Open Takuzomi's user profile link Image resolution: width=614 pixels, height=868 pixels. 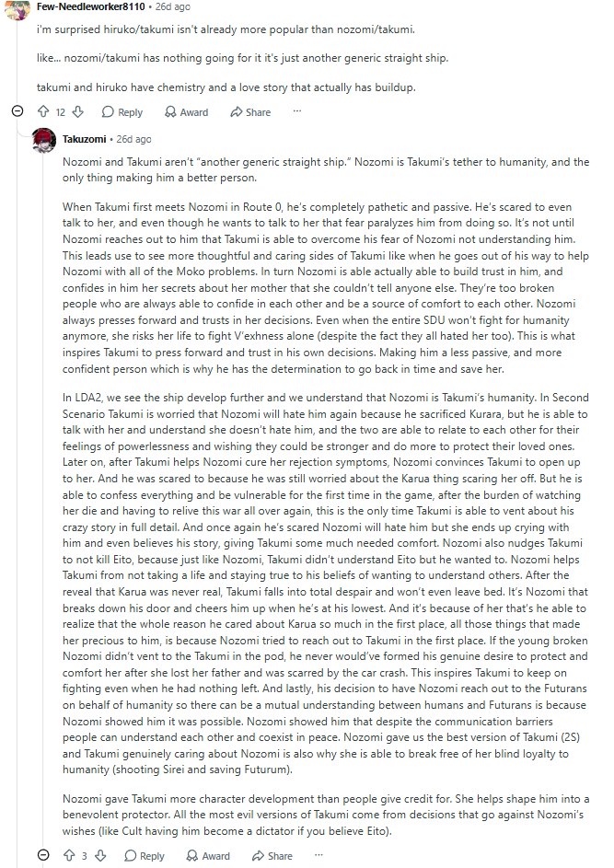84,139
